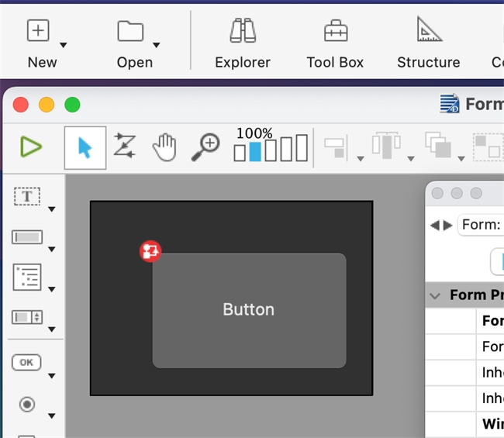
Task: Select the magnifying glass zoom tool
Action: 206,146
